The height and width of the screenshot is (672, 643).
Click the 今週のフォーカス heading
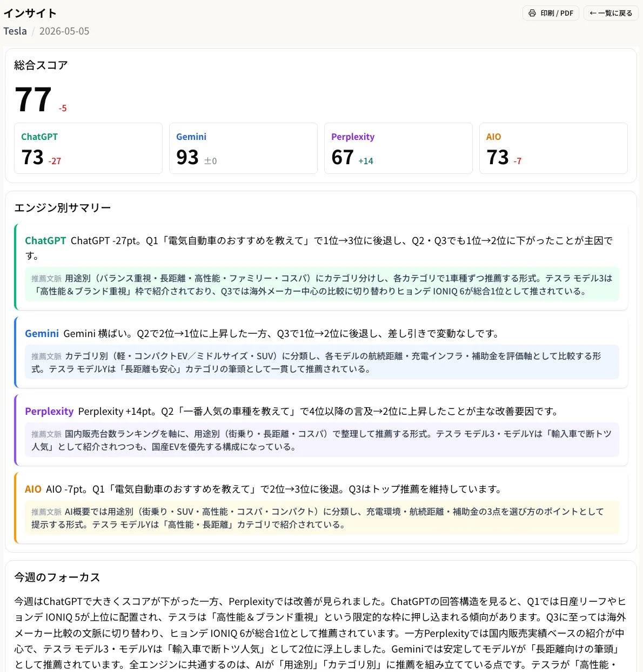click(57, 577)
